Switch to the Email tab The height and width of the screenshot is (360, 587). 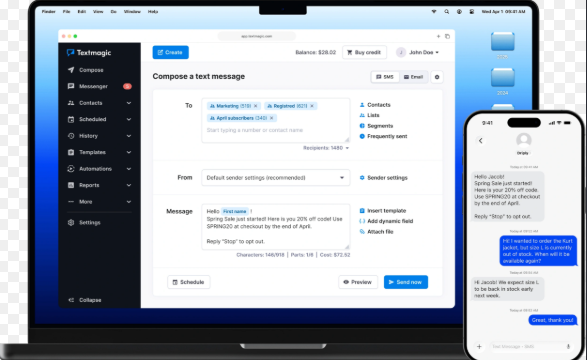click(413, 77)
